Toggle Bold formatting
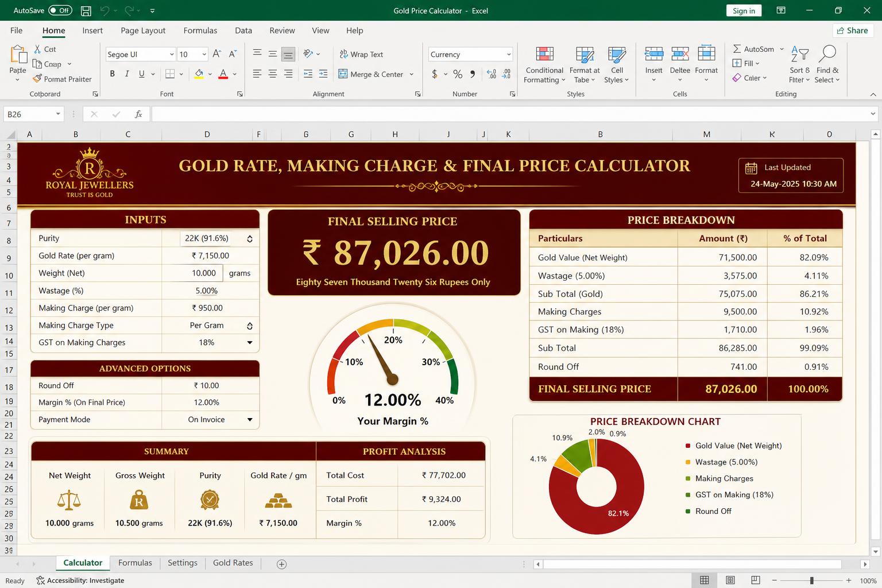Viewport: 882px width, 588px height. (x=113, y=74)
